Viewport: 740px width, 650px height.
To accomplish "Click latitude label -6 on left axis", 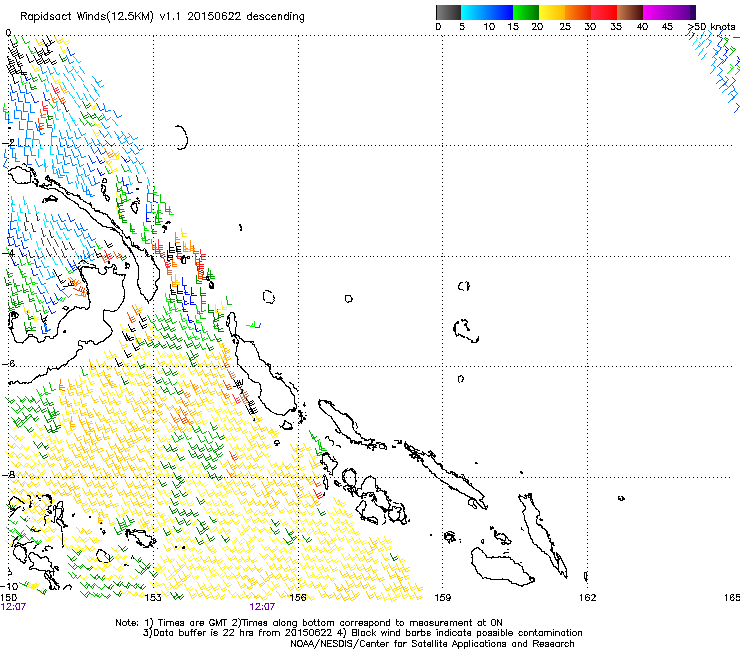I will tap(8, 363).
